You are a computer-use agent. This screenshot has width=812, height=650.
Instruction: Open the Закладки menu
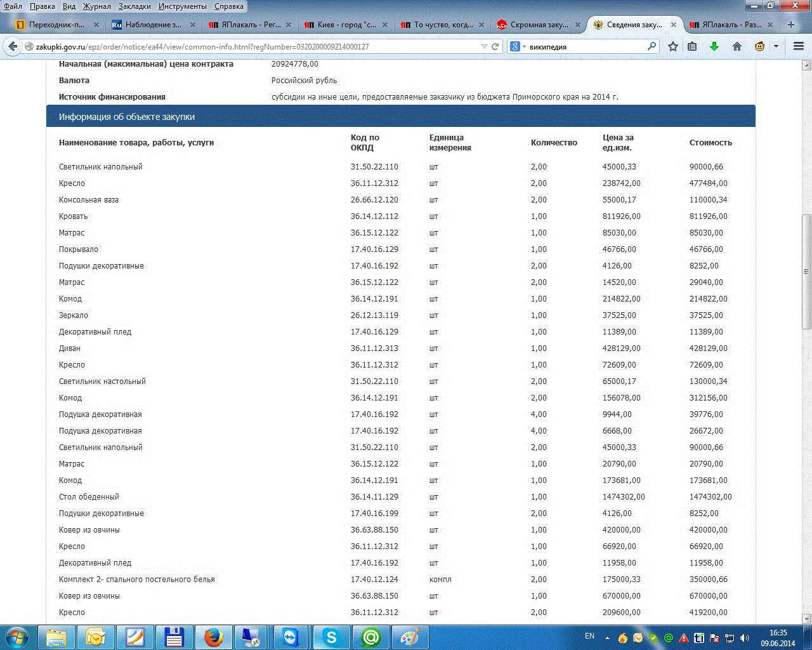[x=134, y=6]
